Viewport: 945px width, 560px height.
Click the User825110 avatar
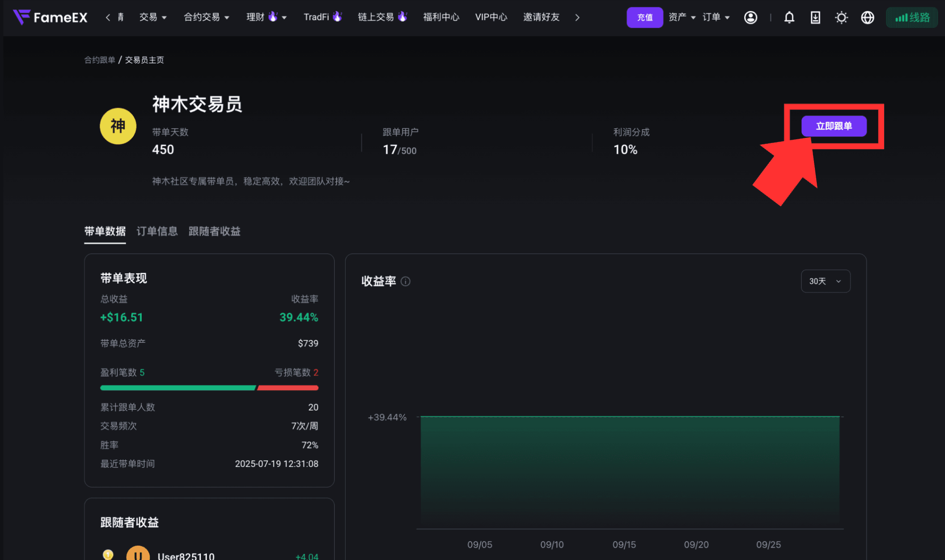coord(138,554)
